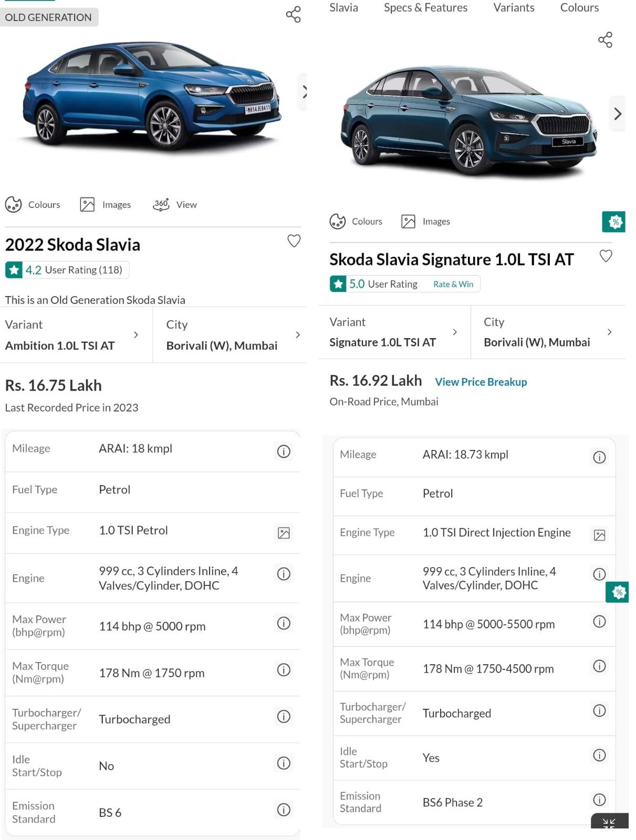View engine image for 1.0 TSI Petrol
This screenshot has height=840, width=636.
pyautogui.click(x=284, y=533)
